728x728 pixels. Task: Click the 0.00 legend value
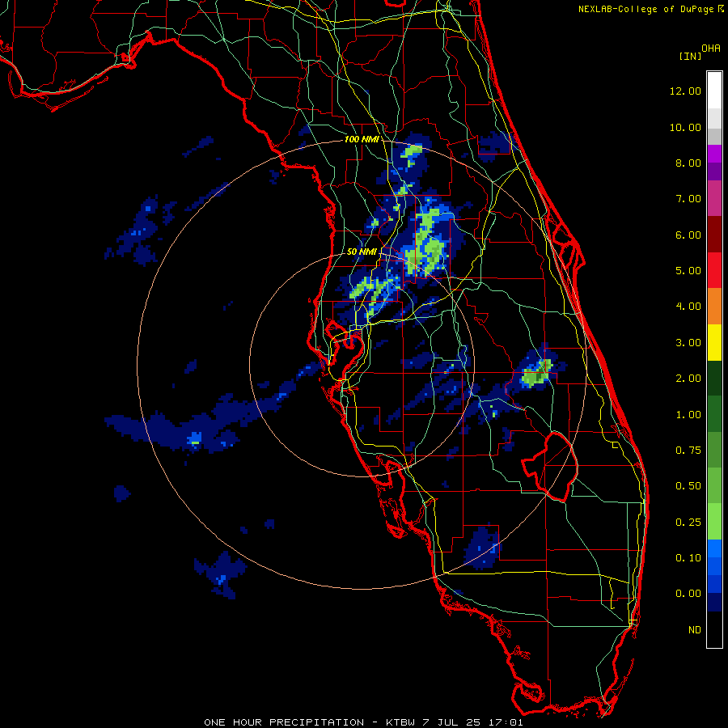tap(688, 594)
